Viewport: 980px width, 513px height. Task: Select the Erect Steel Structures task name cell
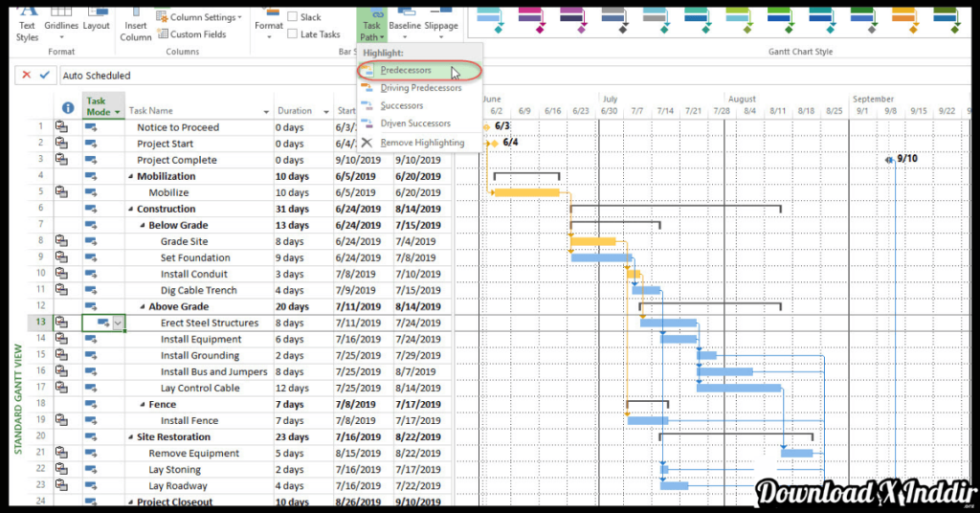point(209,323)
